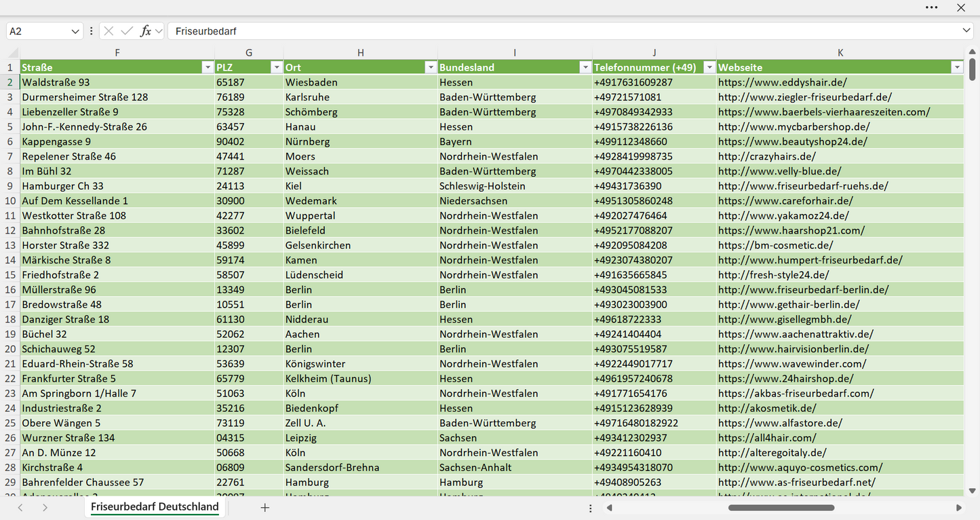Add a new sheet with the plus button
The width and height of the screenshot is (980, 520).
point(265,508)
